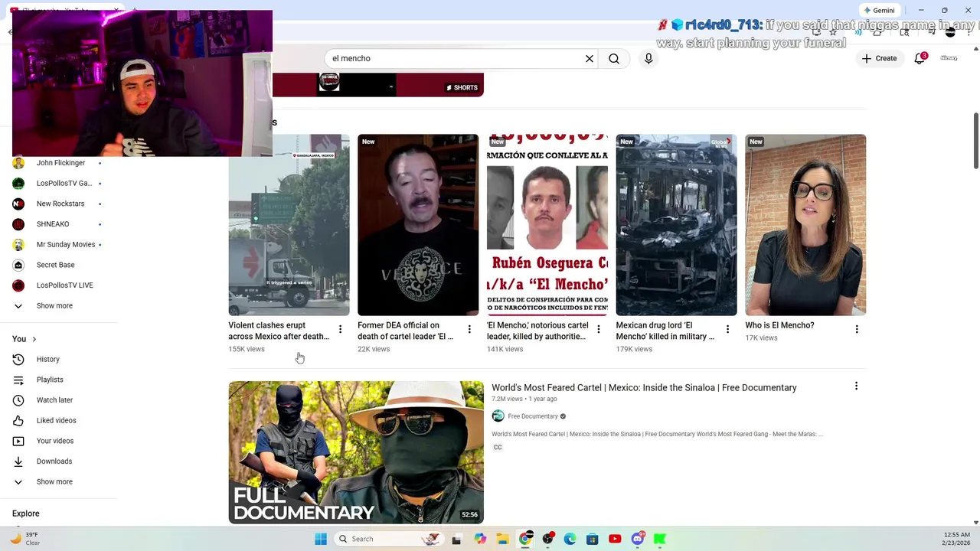Open New Rockstars subscription
The width and height of the screenshot is (980, 551).
point(59,204)
